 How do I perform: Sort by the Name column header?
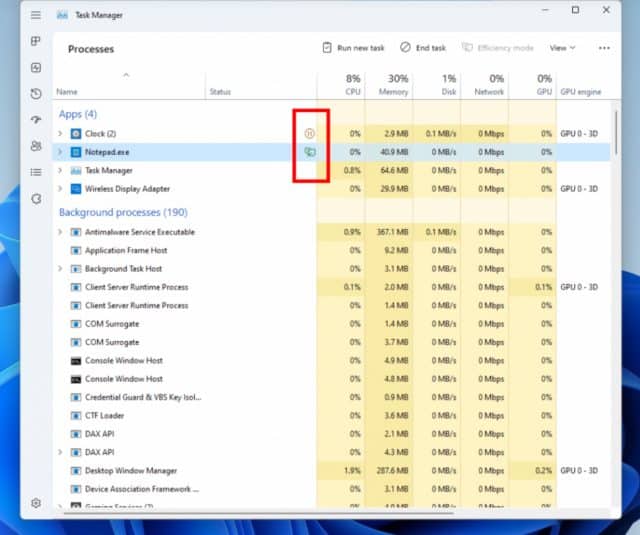[x=129, y=85]
